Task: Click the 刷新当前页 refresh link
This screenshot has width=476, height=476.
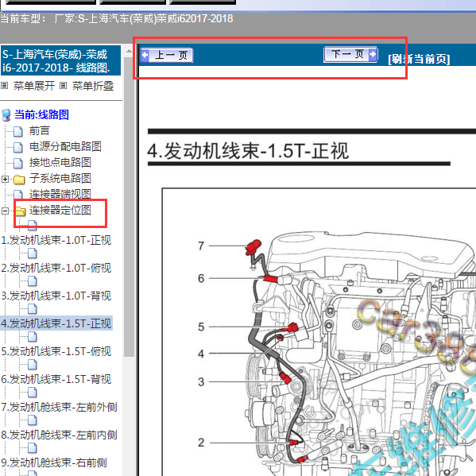Action: tap(419, 59)
